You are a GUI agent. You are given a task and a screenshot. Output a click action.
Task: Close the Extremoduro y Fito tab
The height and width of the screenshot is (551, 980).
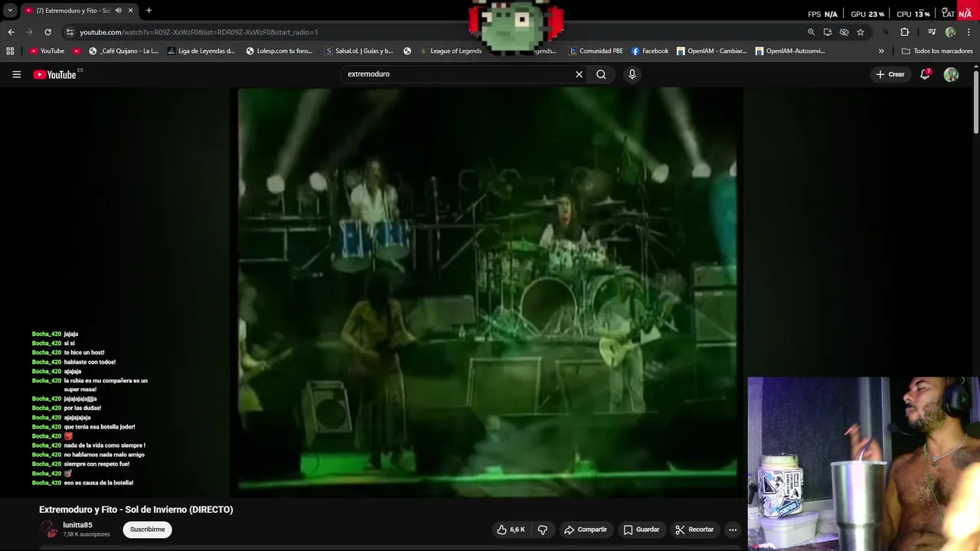tap(130, 11)
